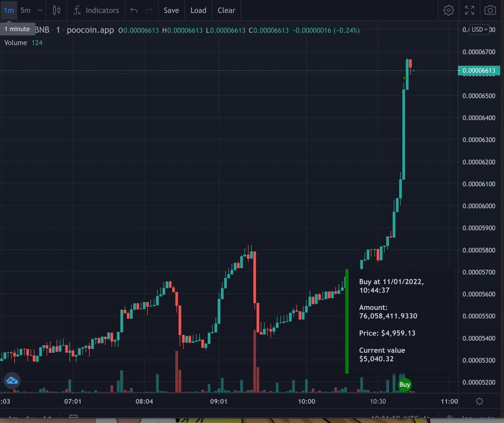Expand the timeframe dropdown chevron
The width and height of the screenshot is (504, 423).
tap(40, 10)
